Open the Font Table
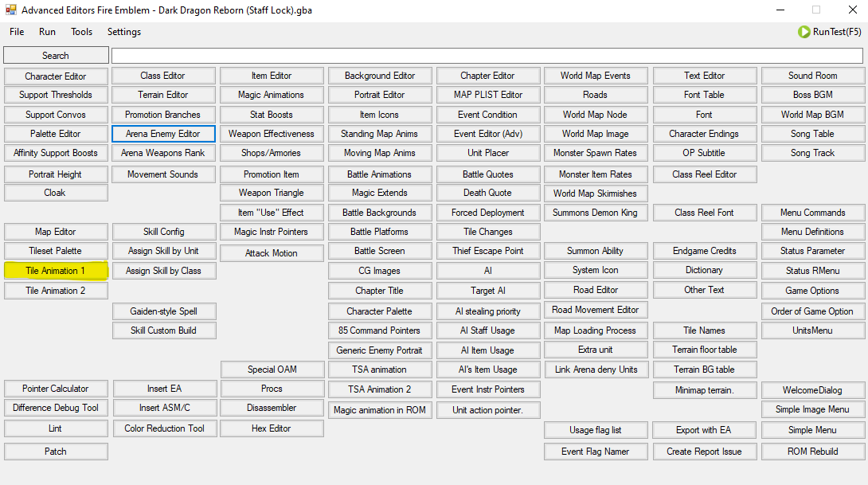 [x=704, y=95]
